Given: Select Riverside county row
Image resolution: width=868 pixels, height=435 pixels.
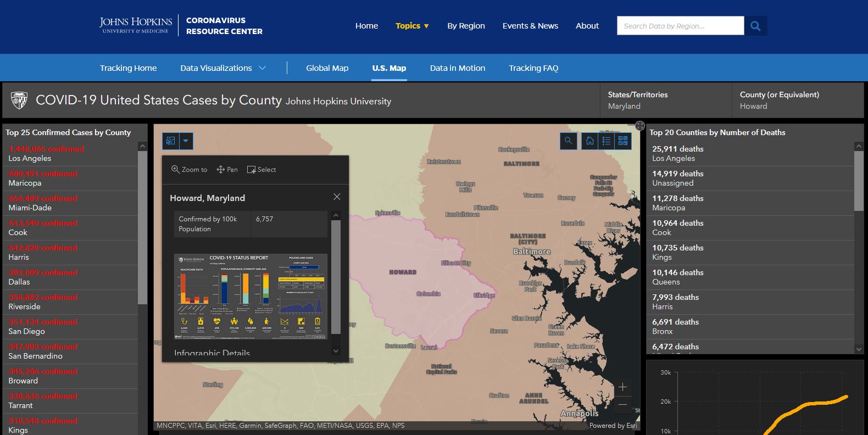Looking at the screenshot, I should [x=70, y=302].
